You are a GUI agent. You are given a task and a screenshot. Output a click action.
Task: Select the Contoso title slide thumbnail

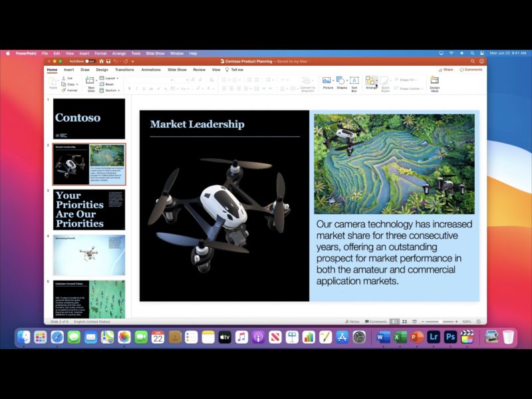[x=89, y=119]
